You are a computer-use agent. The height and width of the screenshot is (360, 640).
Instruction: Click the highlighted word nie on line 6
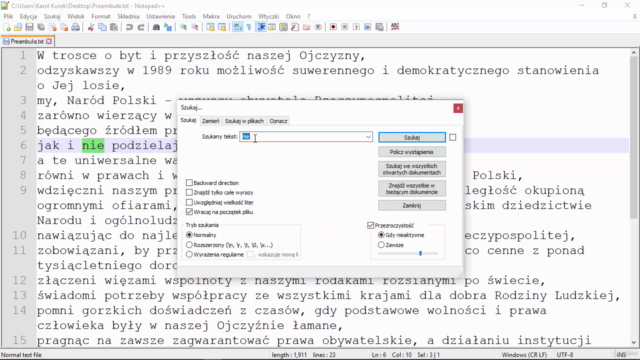point(93,145)
